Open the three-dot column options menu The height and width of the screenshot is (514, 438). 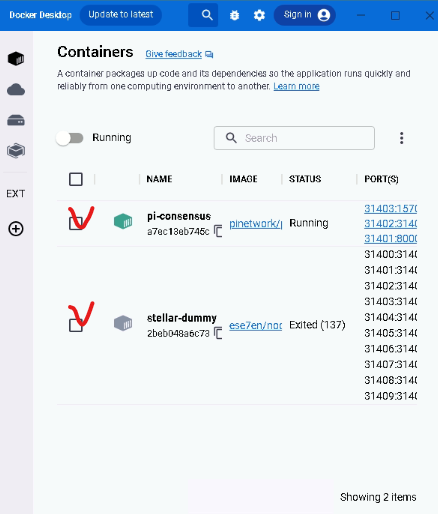click(401, 138)
